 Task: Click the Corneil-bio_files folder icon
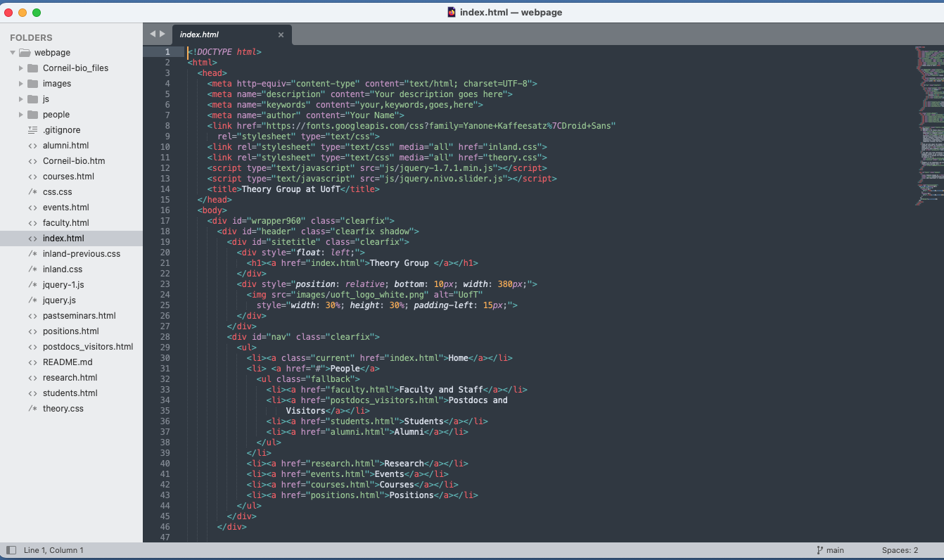pos(32,68)
